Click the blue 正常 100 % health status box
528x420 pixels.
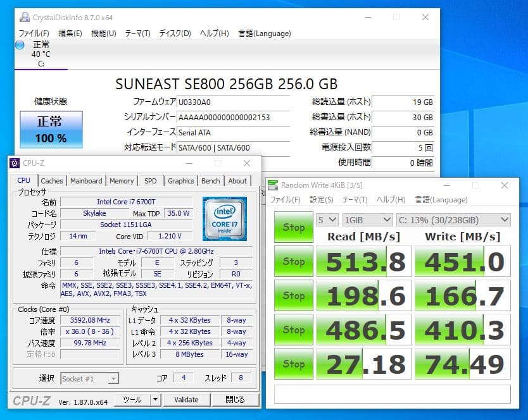tap(51, 130)
